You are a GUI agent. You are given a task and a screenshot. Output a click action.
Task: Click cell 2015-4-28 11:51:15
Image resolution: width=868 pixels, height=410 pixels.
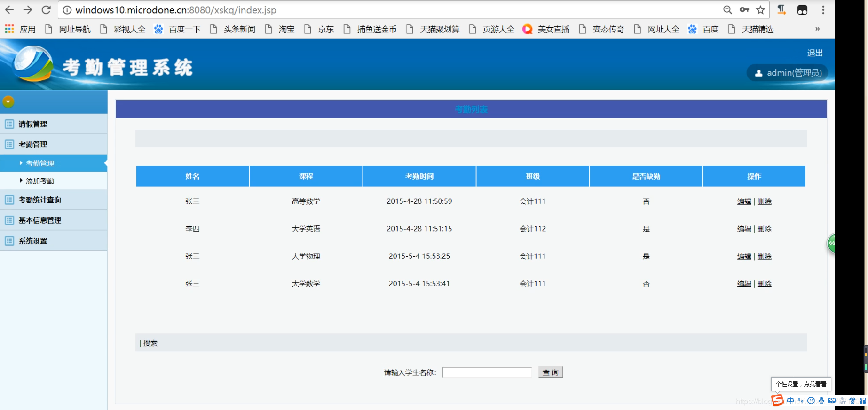click(x=419, y=229)
